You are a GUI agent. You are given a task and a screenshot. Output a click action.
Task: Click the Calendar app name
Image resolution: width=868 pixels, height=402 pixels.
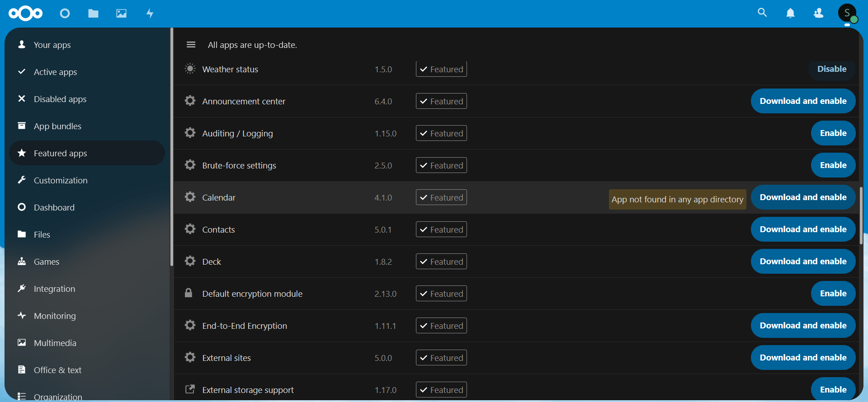(x=219, y=197)
